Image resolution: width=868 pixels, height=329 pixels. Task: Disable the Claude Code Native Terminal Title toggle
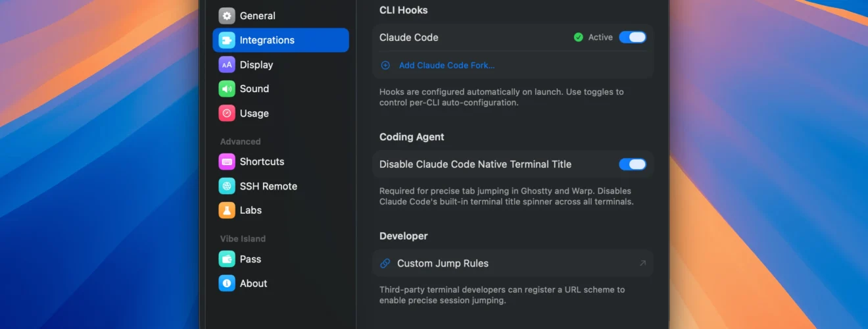(x=633, y=164)
